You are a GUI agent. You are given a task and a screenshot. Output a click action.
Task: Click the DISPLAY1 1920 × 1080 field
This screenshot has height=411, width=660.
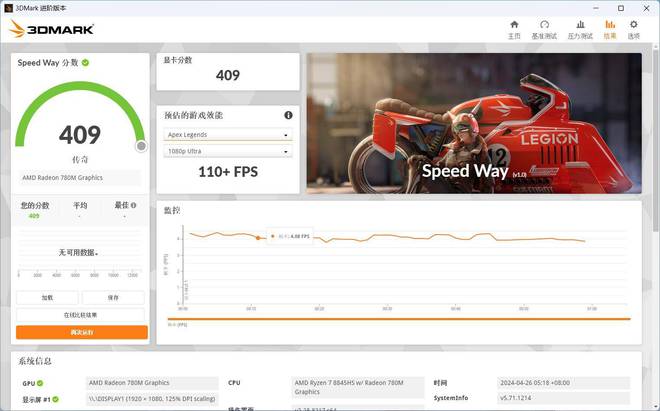click(x=152, y=398)
